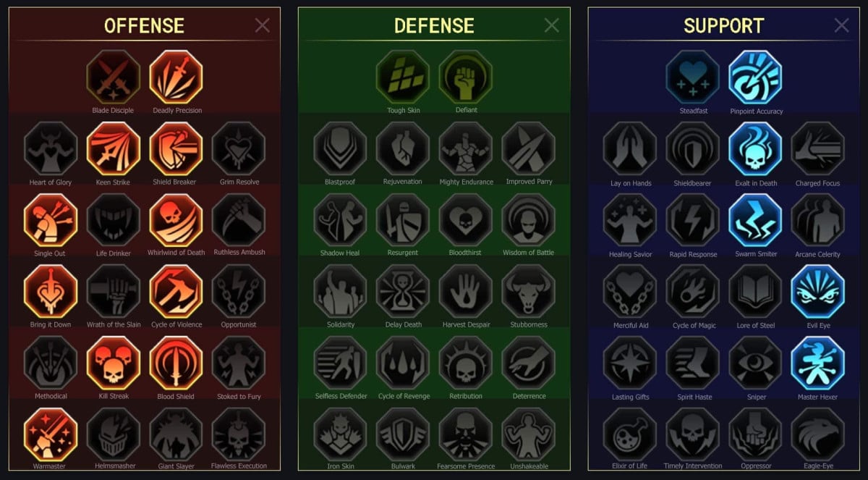Image resolution: width=868 pixels, height=480 pixels.
Task: Select the Deadly Precision mastery icon
Action: (176, 77)
